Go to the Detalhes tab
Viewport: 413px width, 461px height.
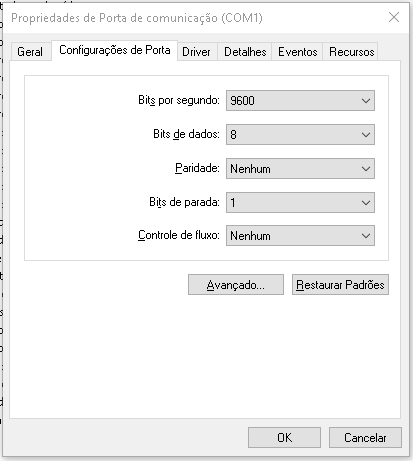[245, 52]
